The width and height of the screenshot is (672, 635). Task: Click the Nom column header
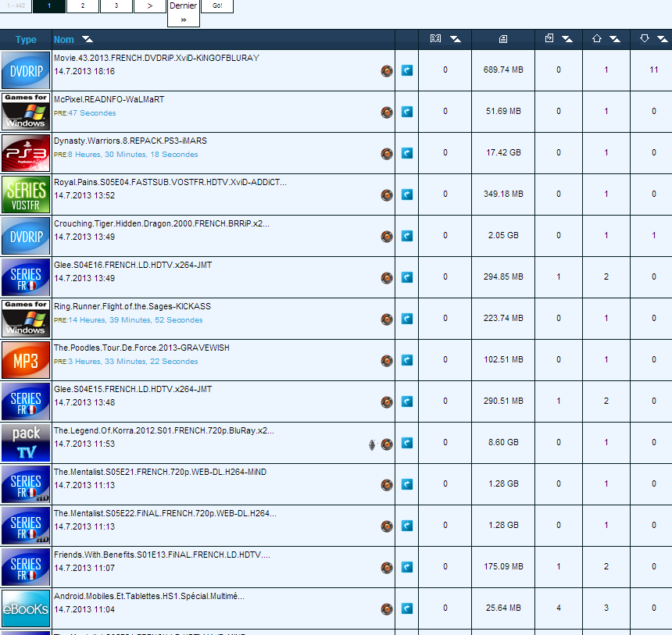64,39
